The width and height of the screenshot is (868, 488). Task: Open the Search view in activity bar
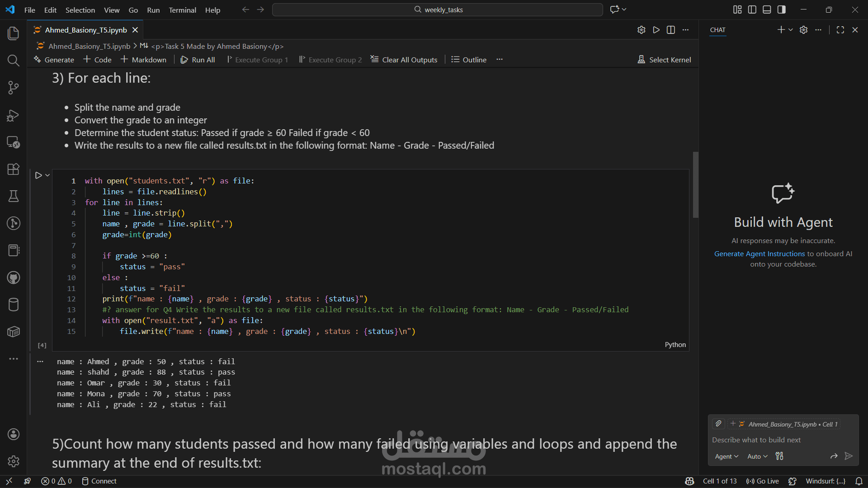pyautogui.click(x=14, y=60)
